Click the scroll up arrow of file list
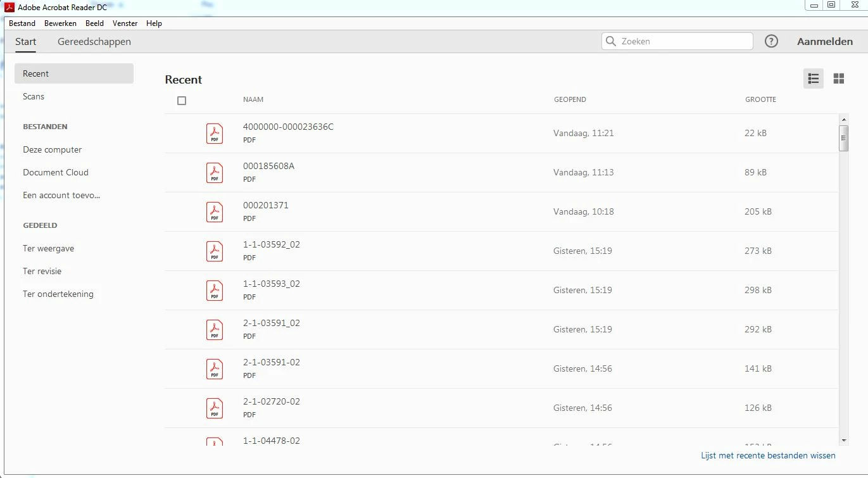The image size is (868, 478). (844, 119)
